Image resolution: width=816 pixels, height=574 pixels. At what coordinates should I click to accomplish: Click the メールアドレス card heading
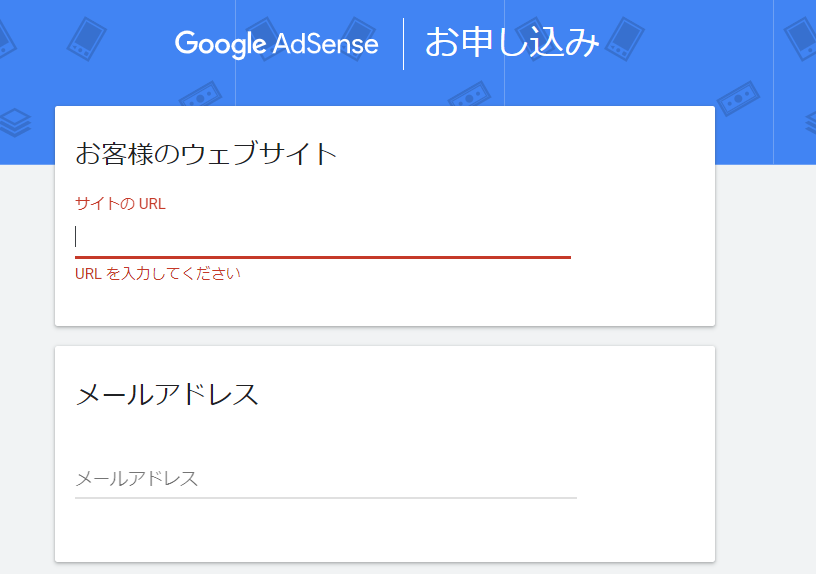point(167,394)
